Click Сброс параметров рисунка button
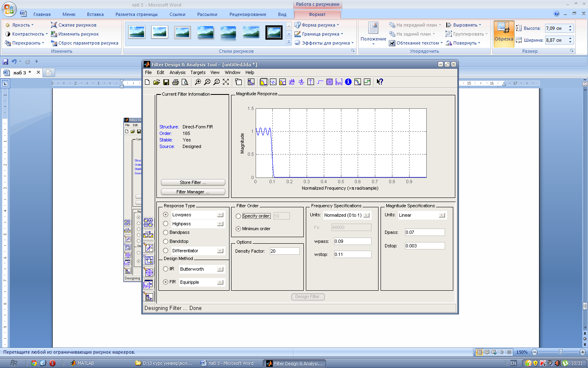The image size is (588, 368). [x=85, y=43]
